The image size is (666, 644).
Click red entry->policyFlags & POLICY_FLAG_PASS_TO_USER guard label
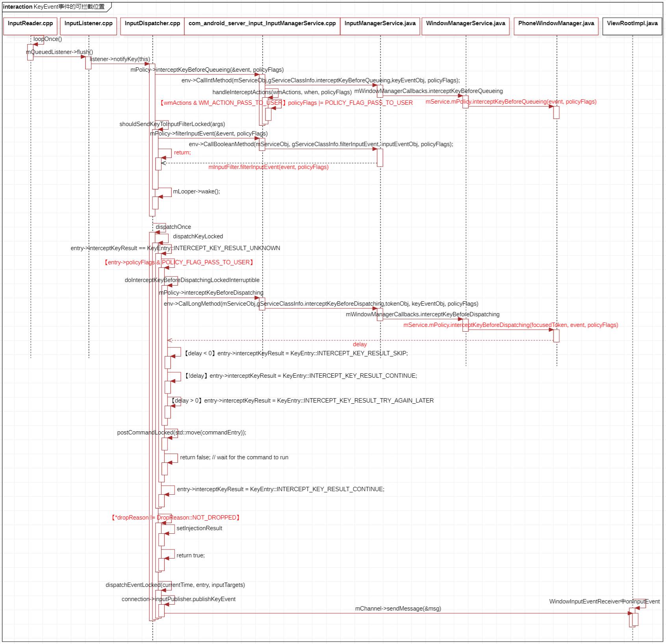(179, 262)
